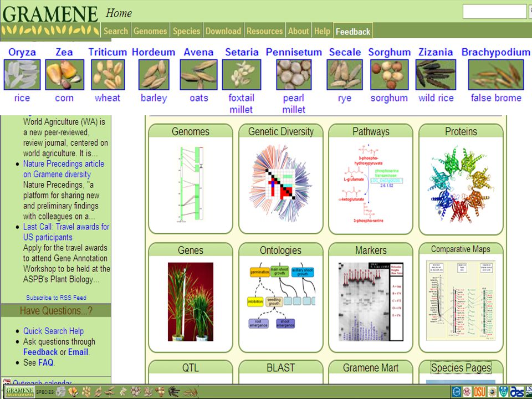Click the 'foxtail millet' common name link

point(241,104)
